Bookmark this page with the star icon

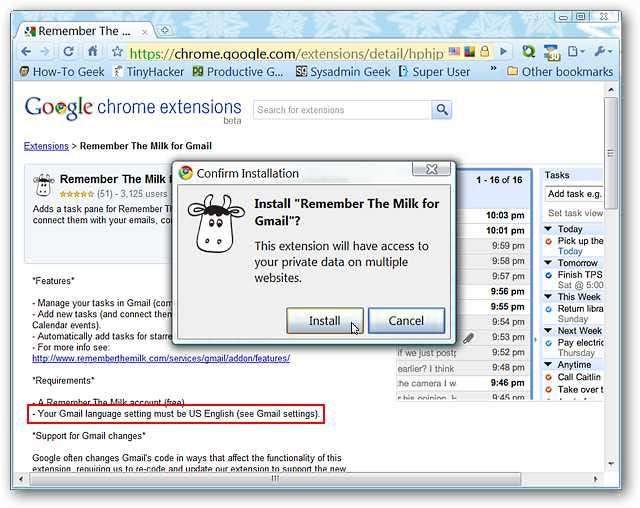pos(117,51)
